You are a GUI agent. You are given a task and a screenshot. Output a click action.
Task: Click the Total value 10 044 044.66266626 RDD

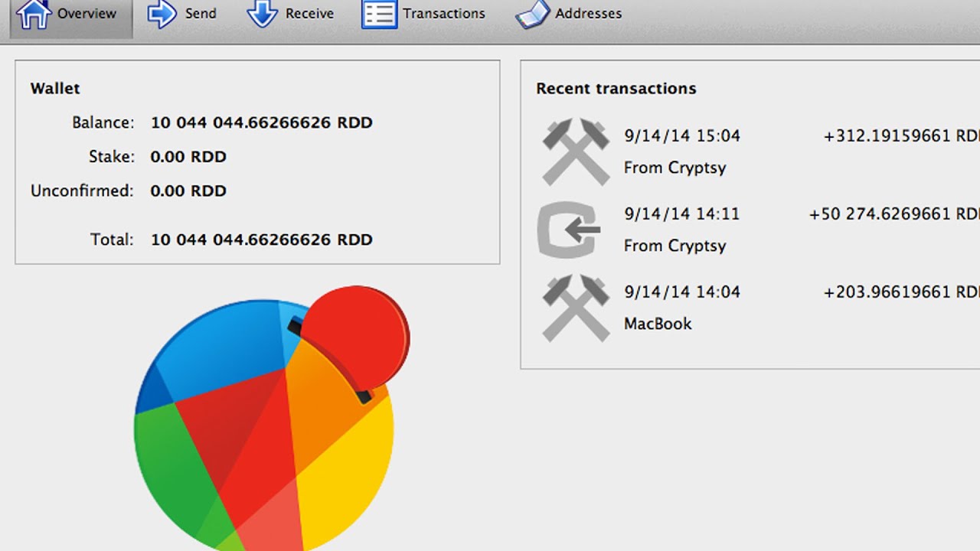tap(261, 240)
